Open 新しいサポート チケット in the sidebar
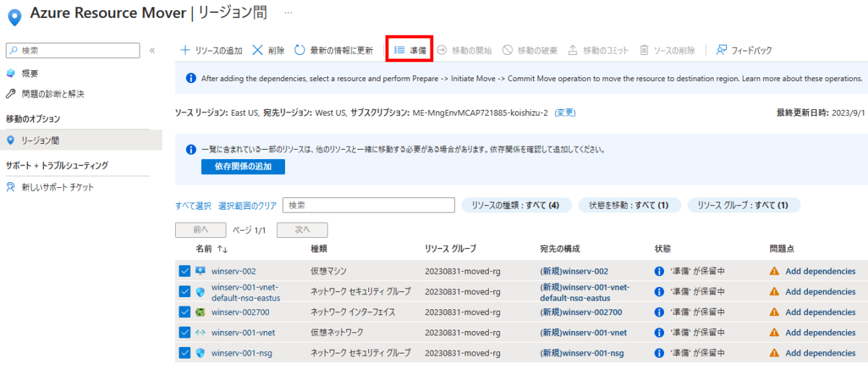The width and height of the screenshot is (868, 386). (58, 187)
